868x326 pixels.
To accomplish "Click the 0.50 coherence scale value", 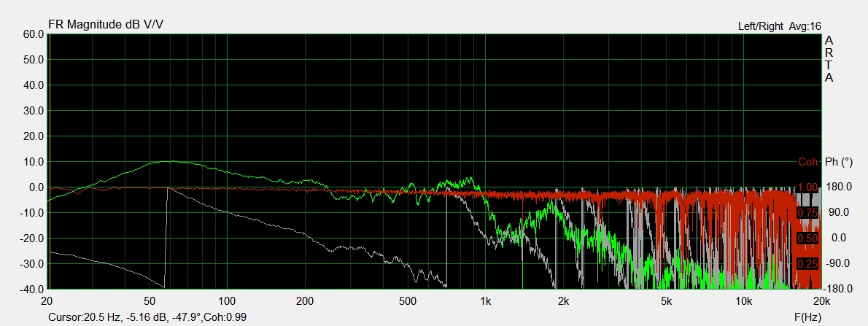I will (x=807, y=238).
